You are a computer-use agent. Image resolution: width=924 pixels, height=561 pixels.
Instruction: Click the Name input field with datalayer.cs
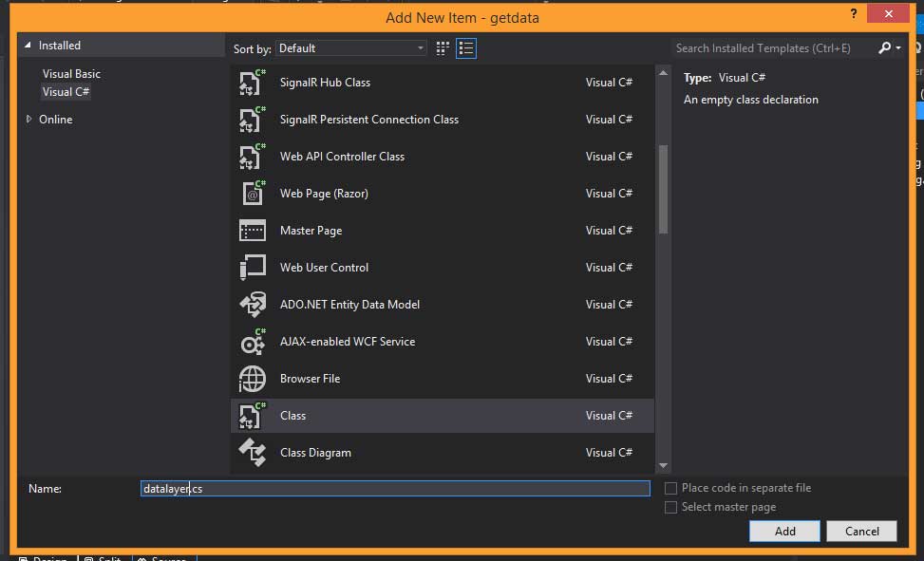coord(395,489)
